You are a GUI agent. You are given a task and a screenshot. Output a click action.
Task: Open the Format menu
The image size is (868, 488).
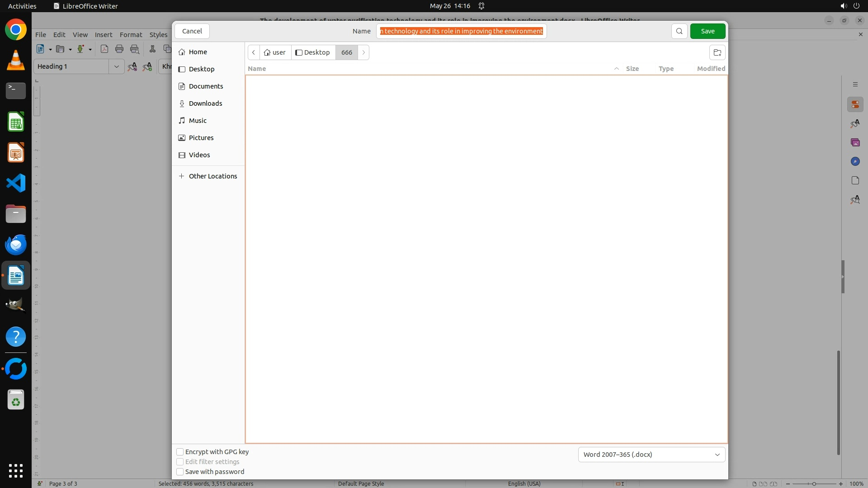131,35
